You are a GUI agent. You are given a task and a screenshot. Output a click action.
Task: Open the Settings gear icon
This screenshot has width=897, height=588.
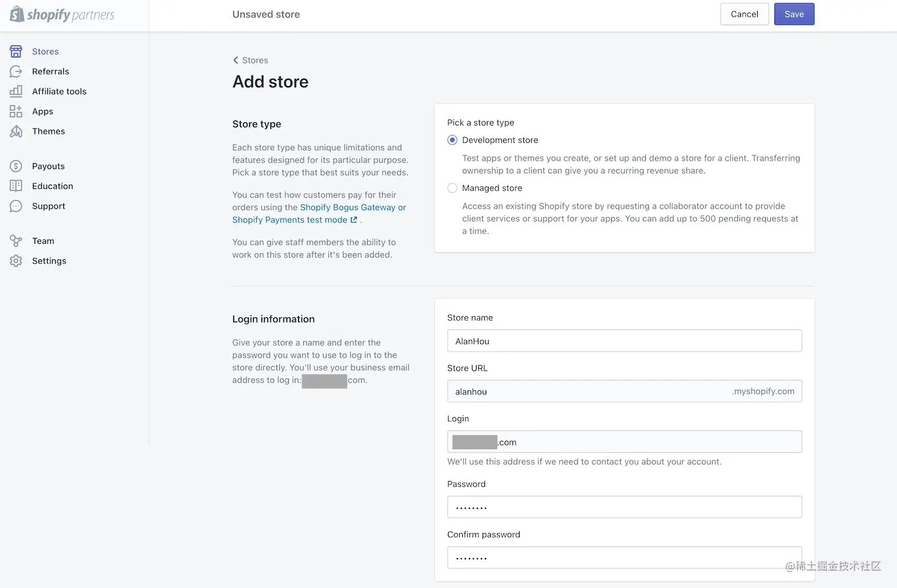16,261
